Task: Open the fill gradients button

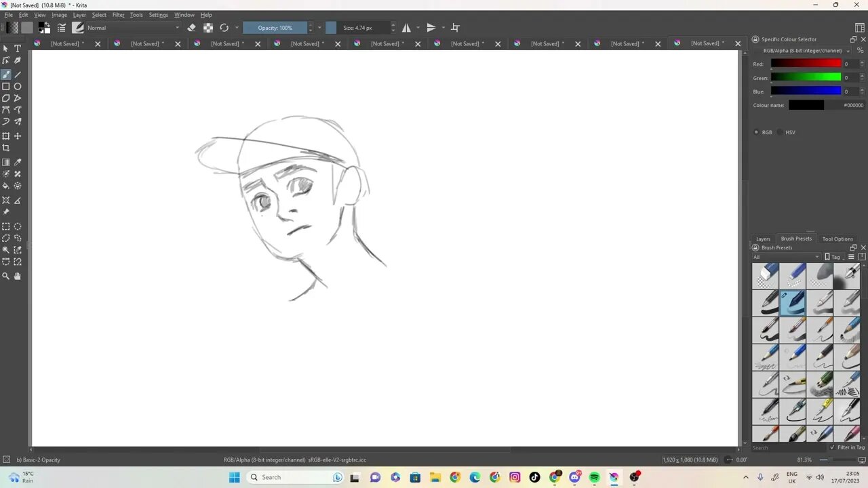Action: 12,28
